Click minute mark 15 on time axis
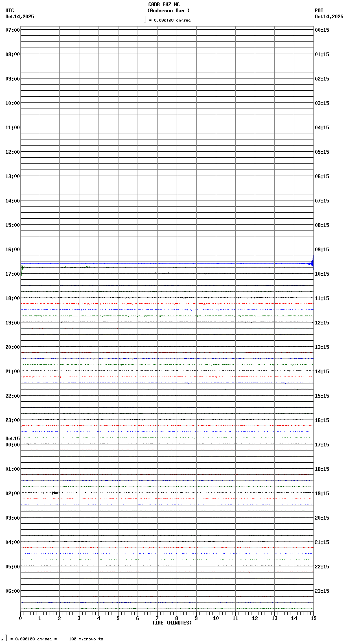This screenshot has height=644, width=346. [x=313, y=618]
